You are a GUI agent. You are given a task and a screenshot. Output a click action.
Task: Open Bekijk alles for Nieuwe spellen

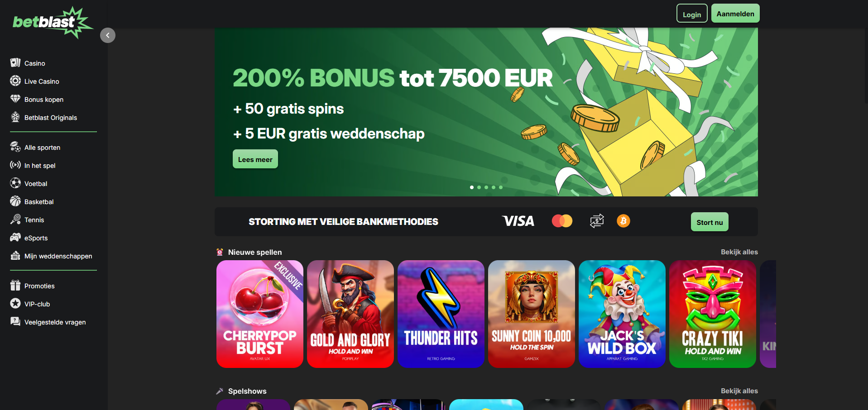coord(739,252)
